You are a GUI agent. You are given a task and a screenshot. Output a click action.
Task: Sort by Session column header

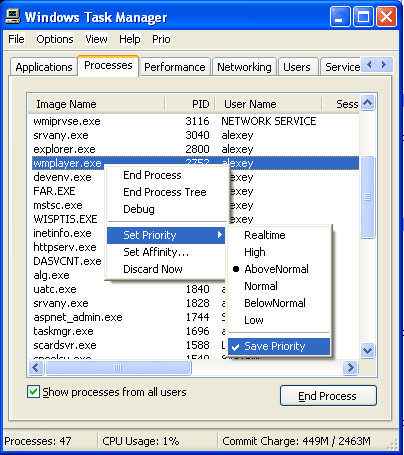(341, 104)
